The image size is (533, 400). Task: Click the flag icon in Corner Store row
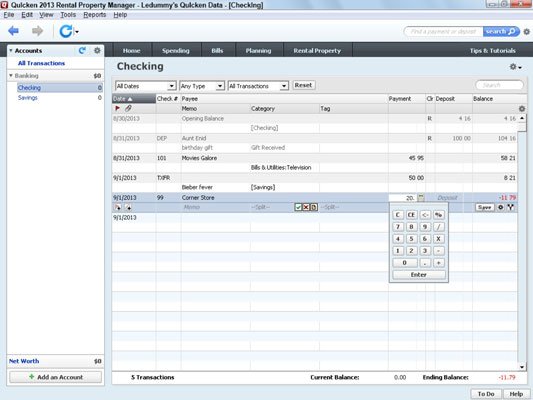[118, 207]
